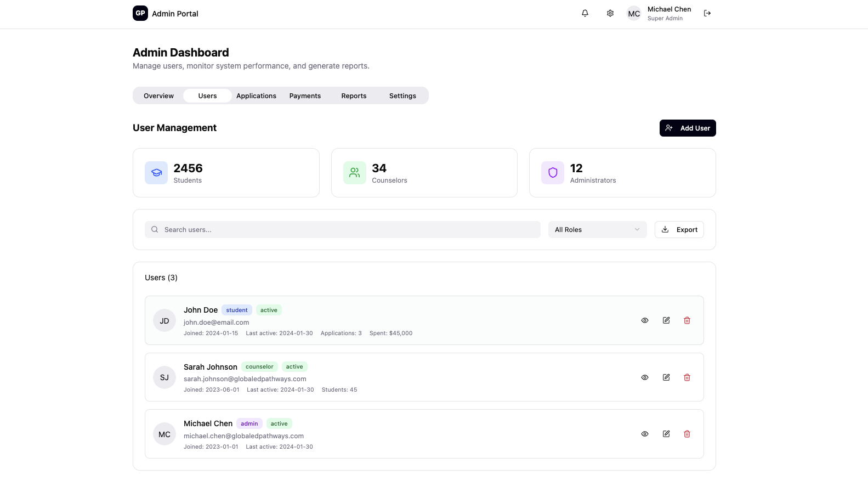The image size is (868, 492).
Task: Open the notifications bell
Action: tap(585, 13)
